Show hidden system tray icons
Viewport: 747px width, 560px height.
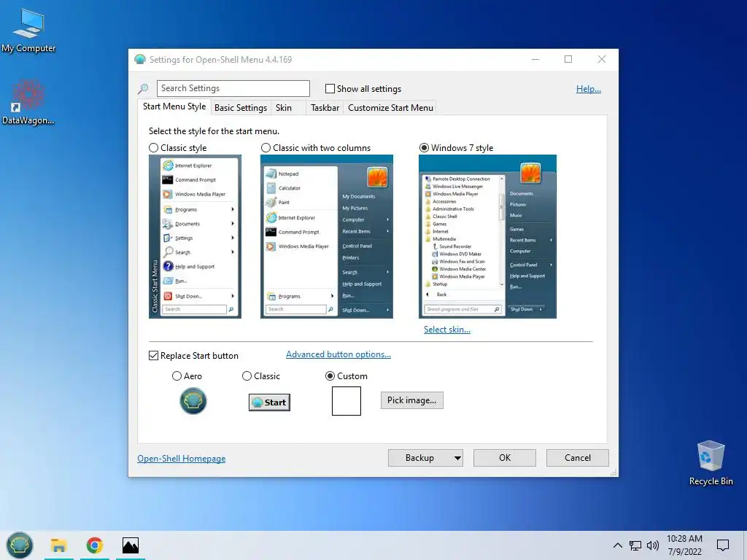617,545
